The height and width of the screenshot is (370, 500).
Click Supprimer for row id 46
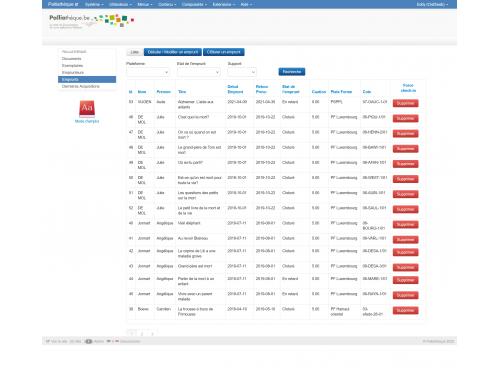pos(405,118)
